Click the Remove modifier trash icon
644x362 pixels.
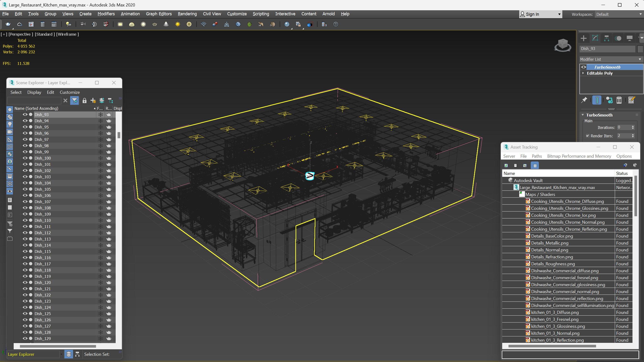(619, 100)
